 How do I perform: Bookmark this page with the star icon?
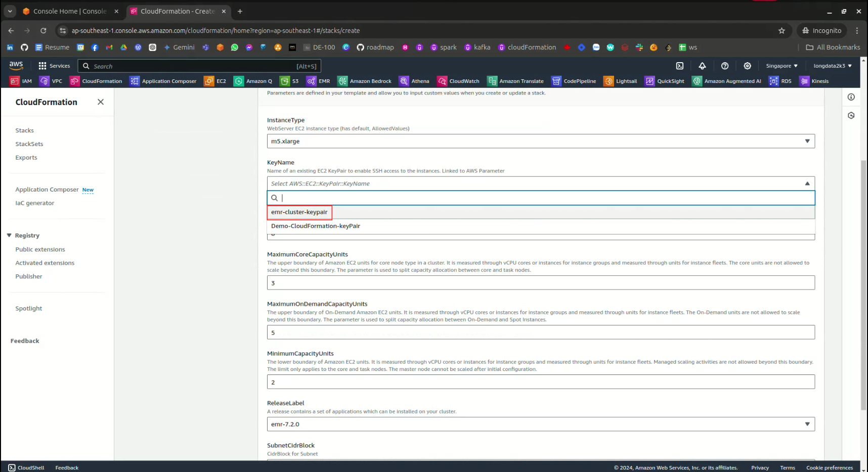pos(782,31)
